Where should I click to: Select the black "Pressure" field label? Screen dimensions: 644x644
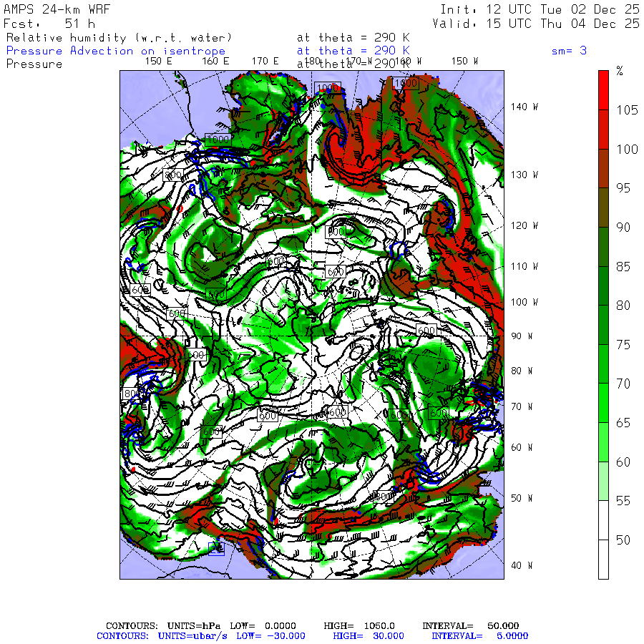(34, 64)
